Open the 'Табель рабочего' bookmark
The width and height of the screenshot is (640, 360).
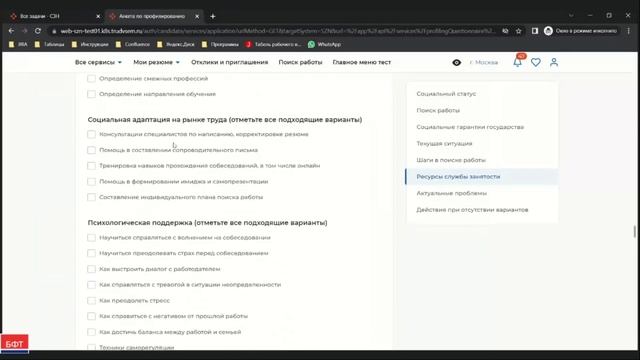(x=273, y=44)
